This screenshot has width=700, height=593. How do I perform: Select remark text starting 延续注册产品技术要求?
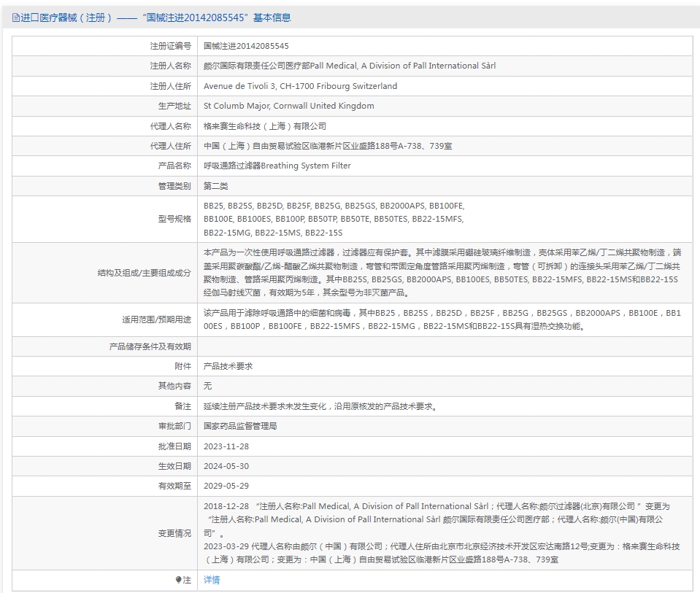pos(321,406)
